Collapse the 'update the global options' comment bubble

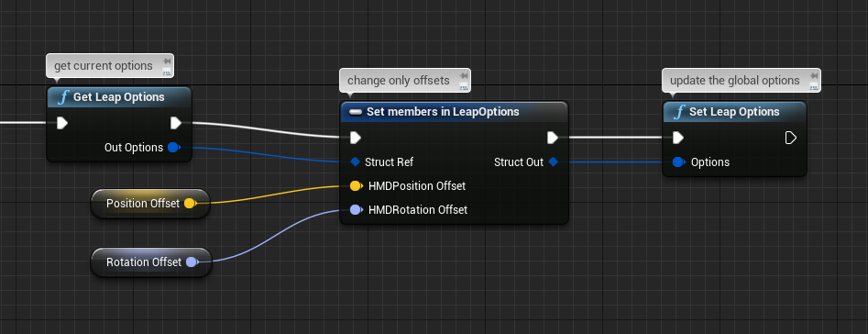coord(814,86)
